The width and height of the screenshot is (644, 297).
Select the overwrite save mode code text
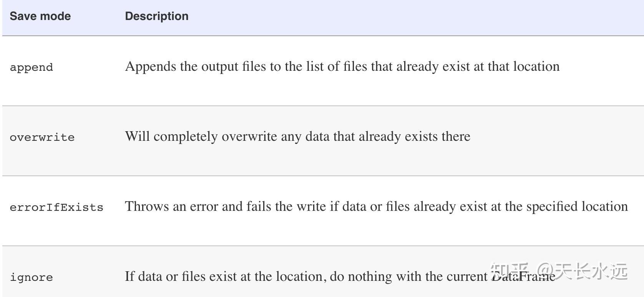(x=42, y=137)
